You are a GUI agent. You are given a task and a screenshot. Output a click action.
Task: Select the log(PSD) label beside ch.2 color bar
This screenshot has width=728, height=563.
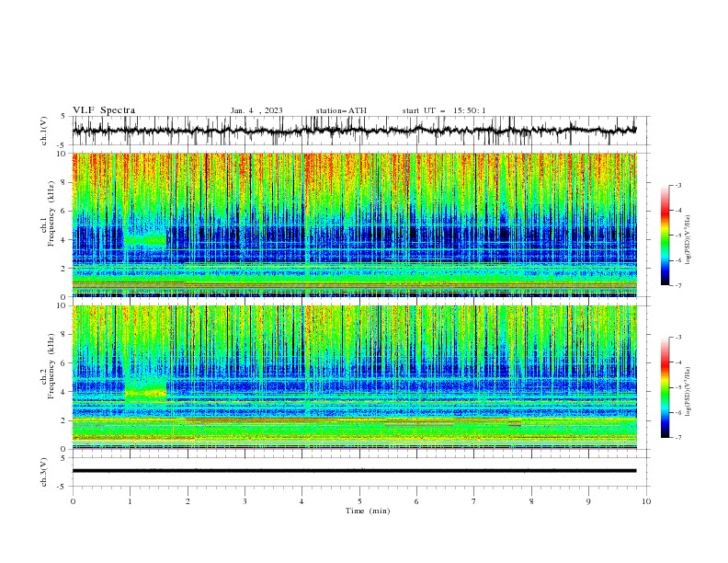coord(688,391)
